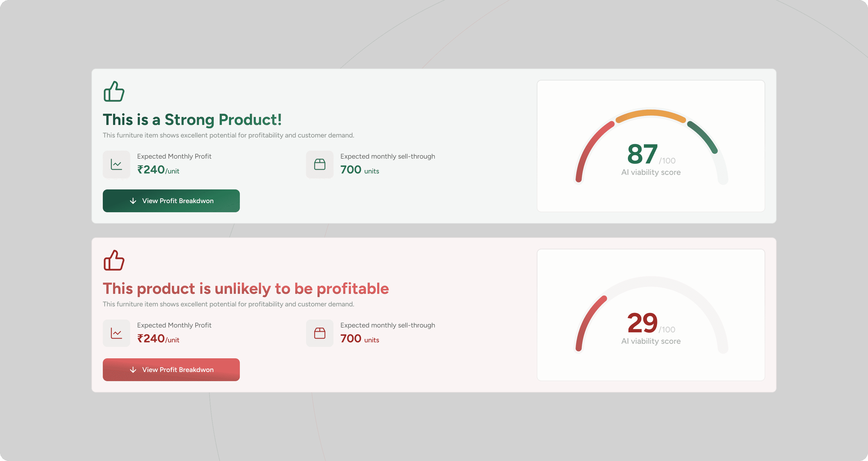Click the 87 viability score number
868x461 pixels.
642,154
